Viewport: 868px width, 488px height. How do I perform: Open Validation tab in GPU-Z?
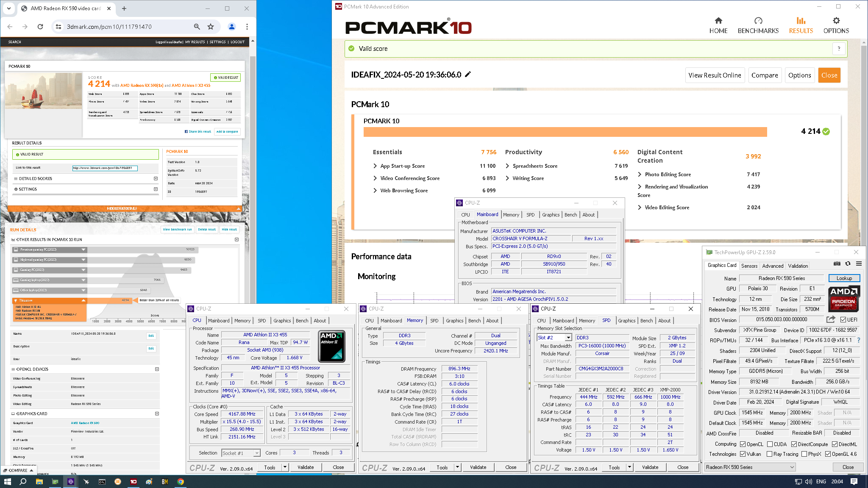pos(798,266)
